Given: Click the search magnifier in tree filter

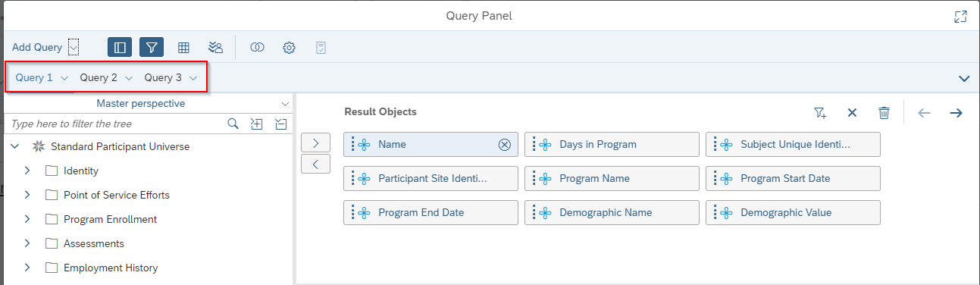Looking at the screenshot, I should (x=233, y=124).
